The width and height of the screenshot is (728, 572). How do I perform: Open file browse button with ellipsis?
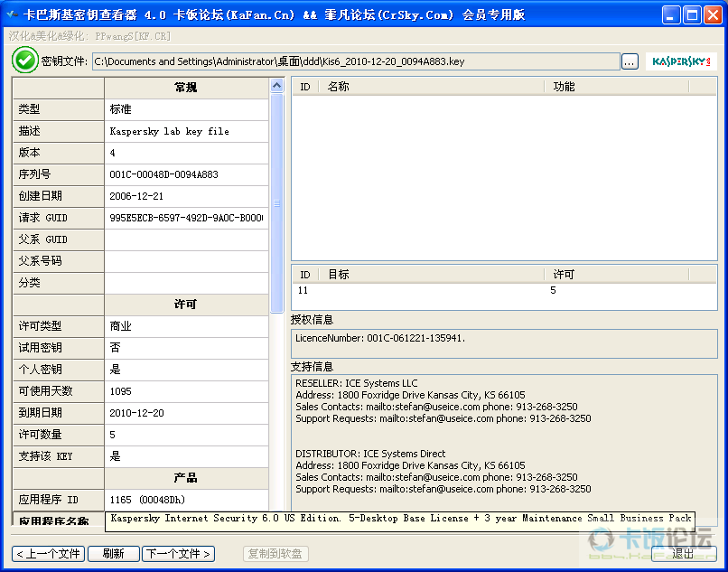tap(630, 61)
